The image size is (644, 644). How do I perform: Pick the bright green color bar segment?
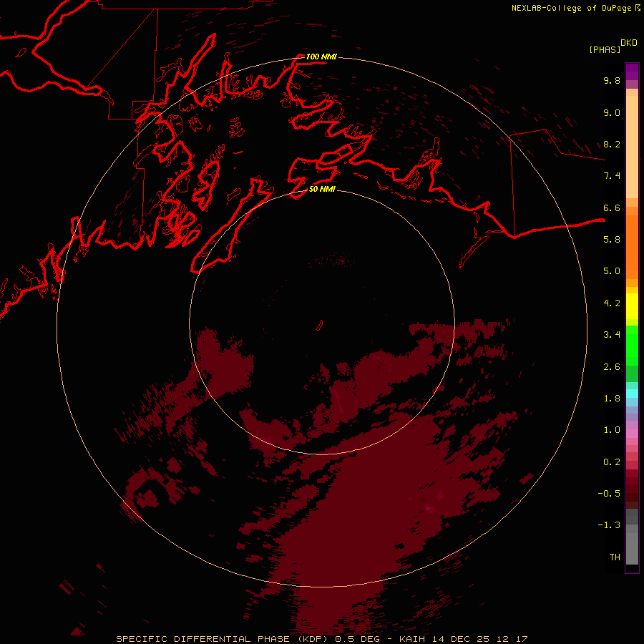(632, 346)
